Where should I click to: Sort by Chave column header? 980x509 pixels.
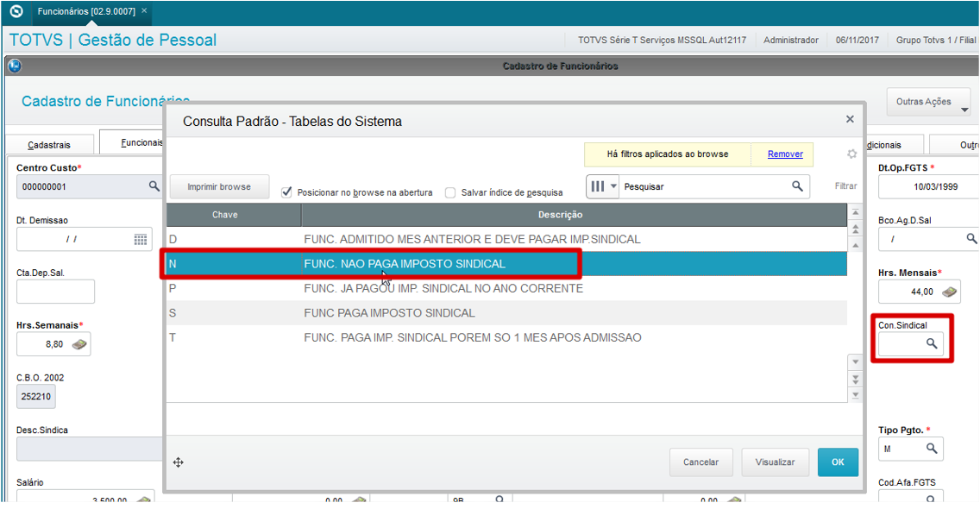point(234,215)
